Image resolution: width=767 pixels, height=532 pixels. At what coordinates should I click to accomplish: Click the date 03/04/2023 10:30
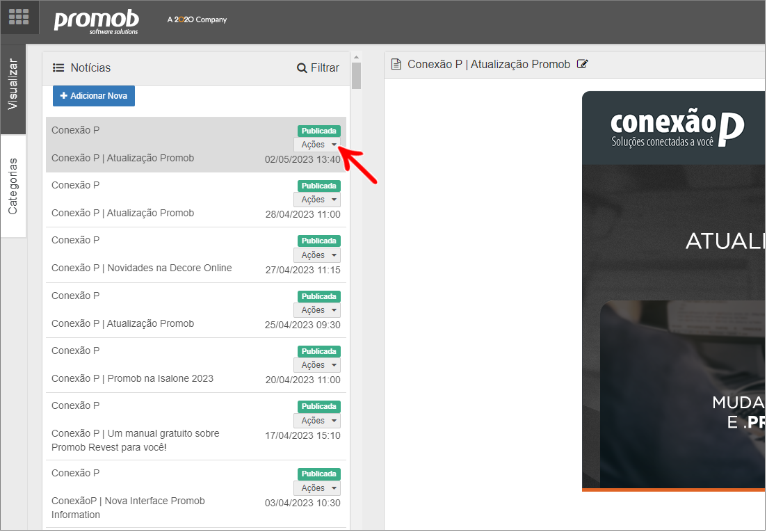click(x=302, y=503)
